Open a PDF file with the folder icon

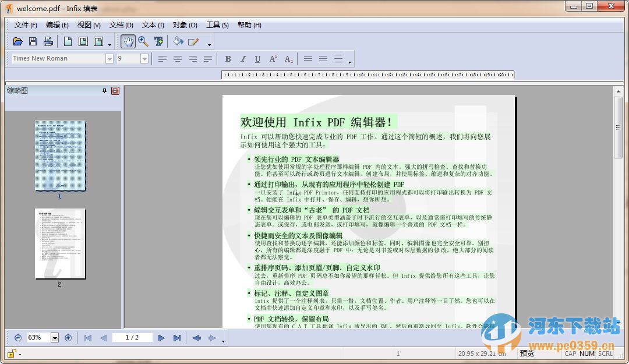point(17,41)
